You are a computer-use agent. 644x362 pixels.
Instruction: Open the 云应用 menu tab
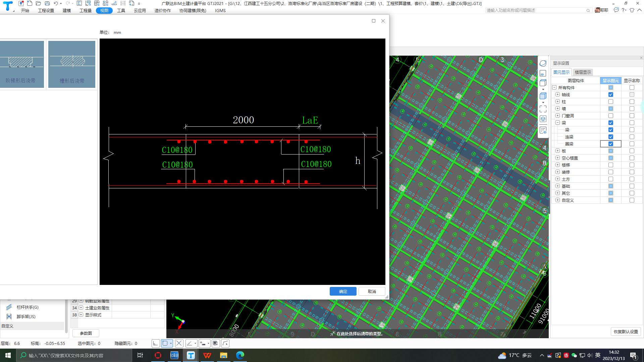point(140,10)
